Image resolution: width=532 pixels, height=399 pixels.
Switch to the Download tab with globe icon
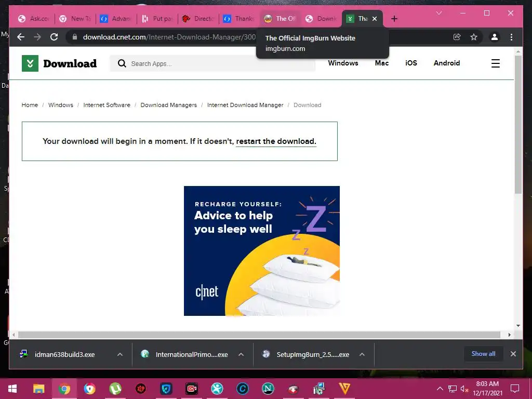322,19
